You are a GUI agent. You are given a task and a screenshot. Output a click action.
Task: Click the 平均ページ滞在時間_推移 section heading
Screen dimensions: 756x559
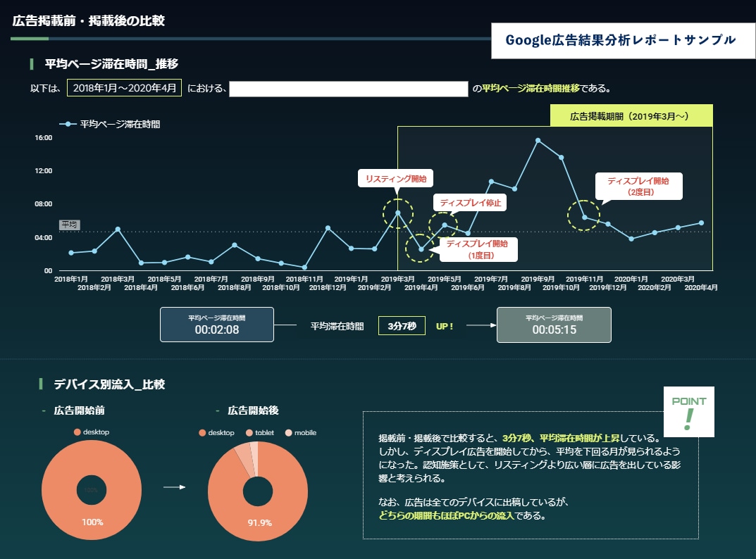pyautogui.click(x=111, y=63)
